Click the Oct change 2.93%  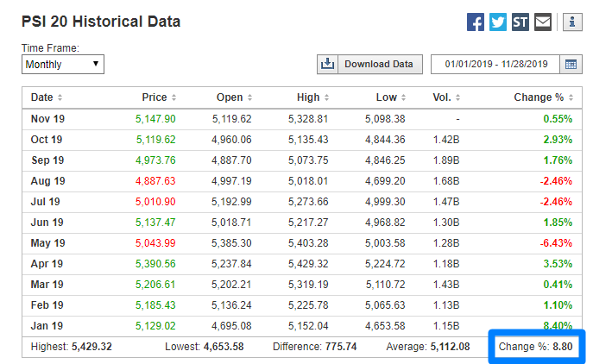coord(558,140)
